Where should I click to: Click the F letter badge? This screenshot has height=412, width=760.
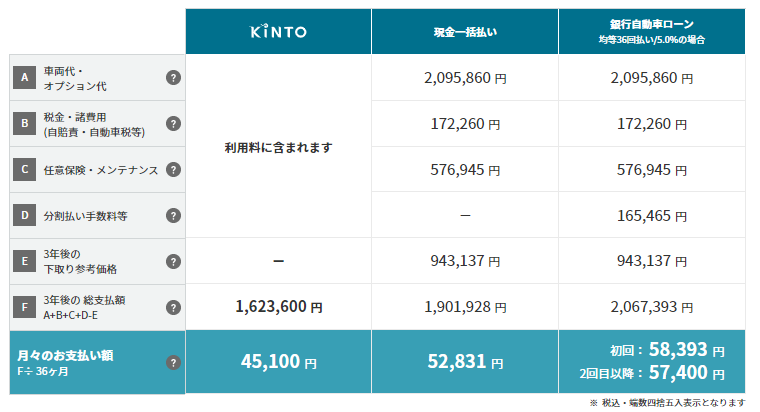coord(24,307)
